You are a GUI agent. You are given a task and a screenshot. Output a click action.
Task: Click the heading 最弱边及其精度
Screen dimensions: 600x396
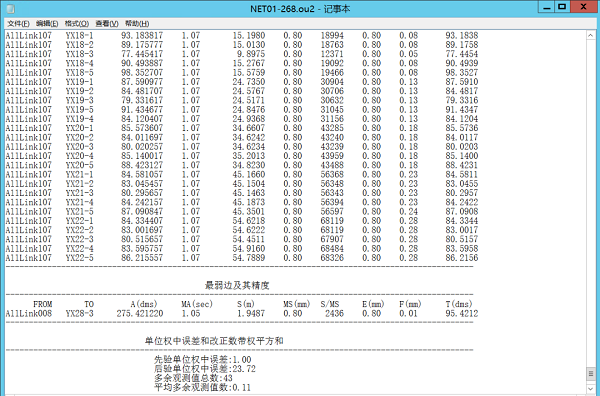tap(237, 285)
